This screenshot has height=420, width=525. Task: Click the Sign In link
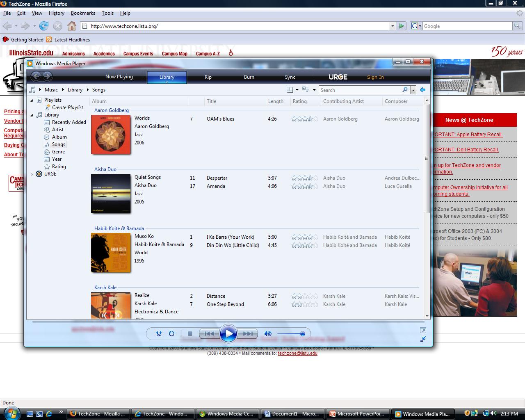pos(375,77)
